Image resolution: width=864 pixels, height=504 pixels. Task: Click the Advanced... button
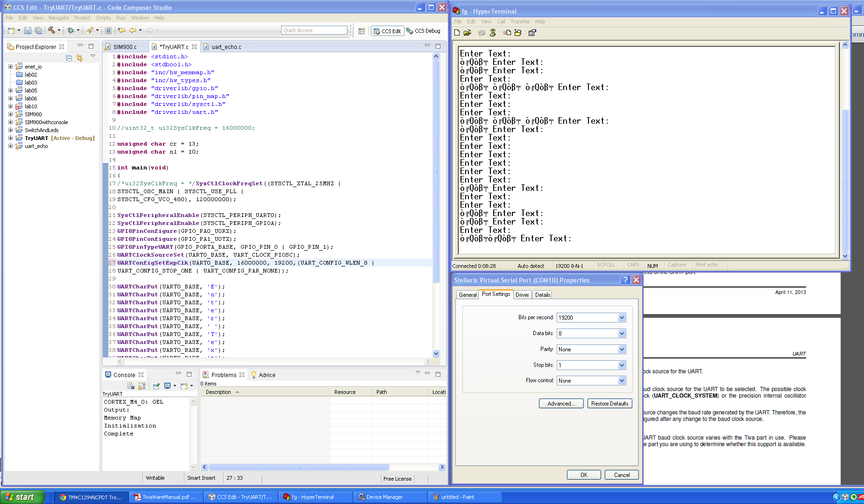pos(561,404)
